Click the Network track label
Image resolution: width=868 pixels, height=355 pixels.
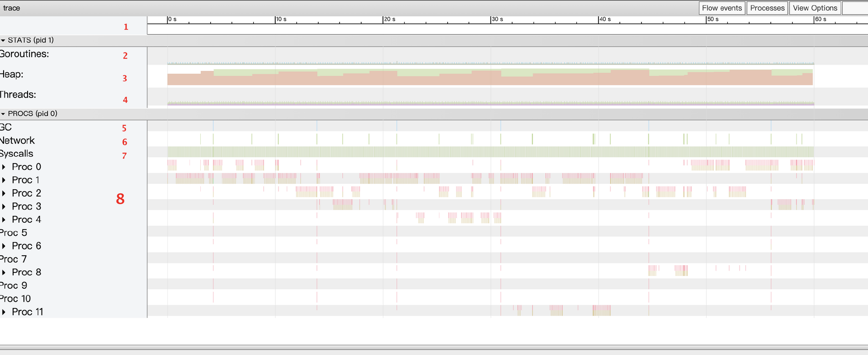(x=17, y=141)
